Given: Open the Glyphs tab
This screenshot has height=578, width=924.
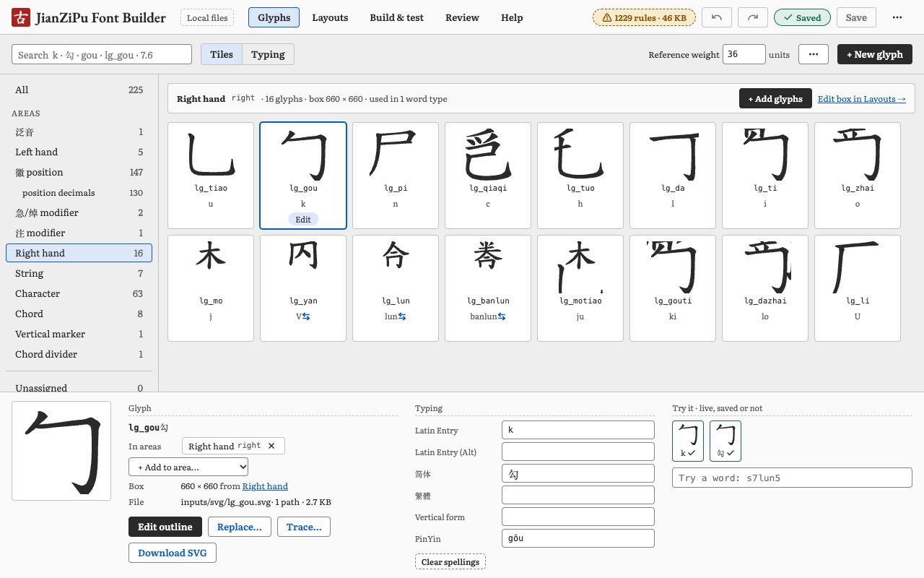Looking at the screenshot, I should pyautogui.click(x=274, y=18).
